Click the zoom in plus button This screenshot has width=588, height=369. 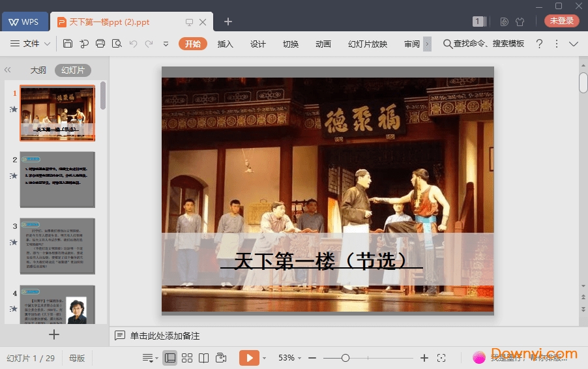424,358
